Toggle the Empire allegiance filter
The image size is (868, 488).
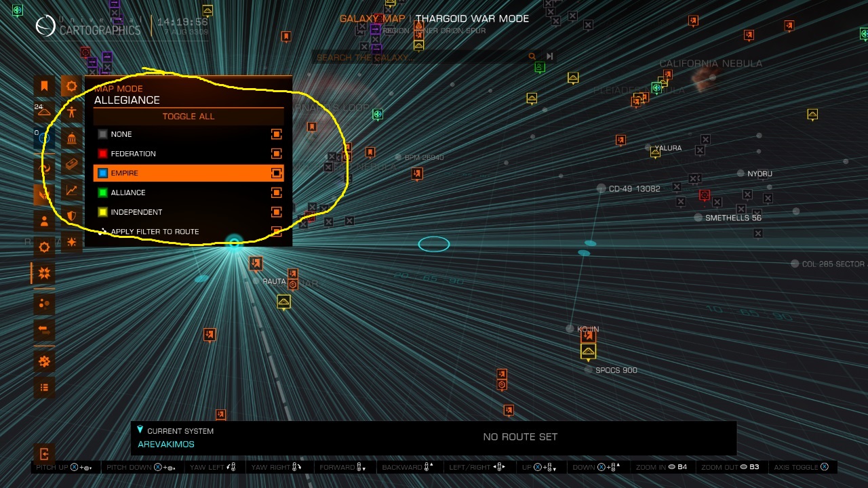[276, 173]
